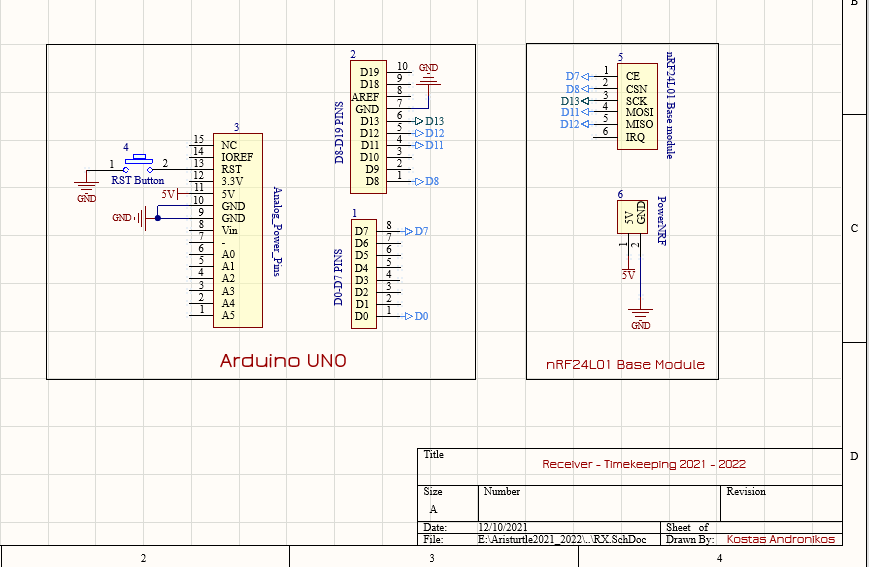Click the 5V power port beside Analog_Power_Pins
This screenshot has width=869, height=567.
click(170, 194)
